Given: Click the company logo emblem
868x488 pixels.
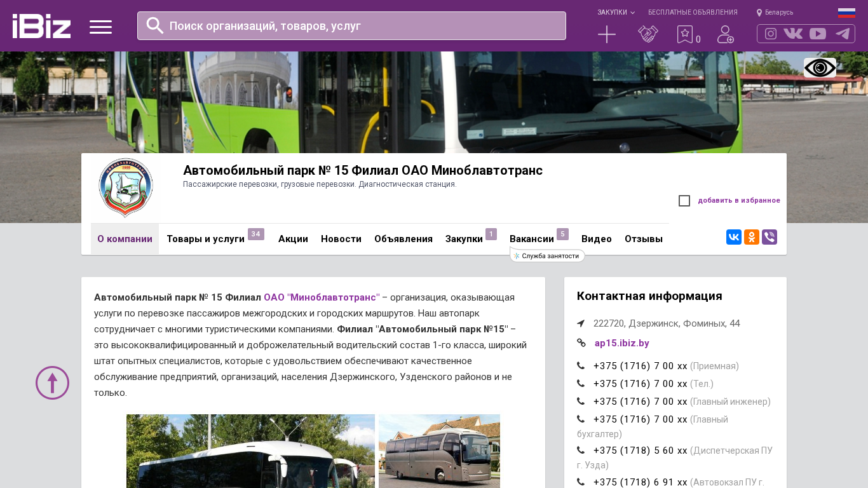Looking at the screenshot, I should (x=125, y=188).
